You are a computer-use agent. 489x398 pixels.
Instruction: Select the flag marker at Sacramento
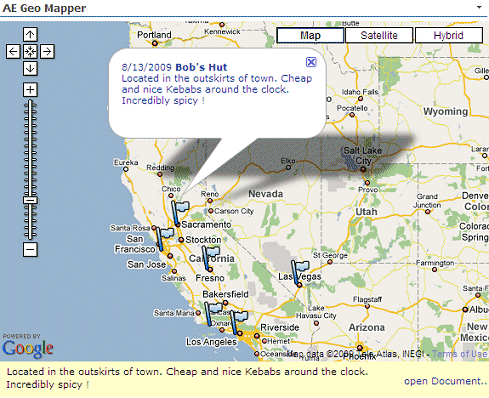[x=179, y=213]
